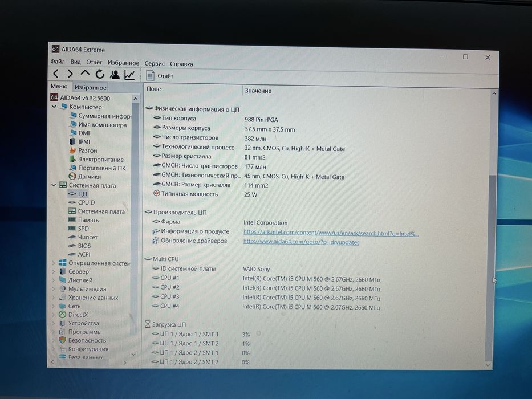Screen dimensions: 532x399
Task: Refresh the page with the circular arrow icon
Action: 100,74
